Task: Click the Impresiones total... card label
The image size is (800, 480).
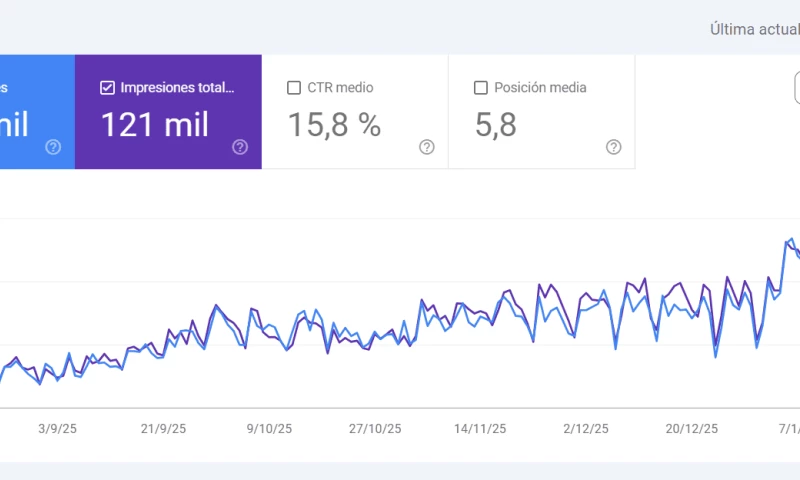Action: 177,88
